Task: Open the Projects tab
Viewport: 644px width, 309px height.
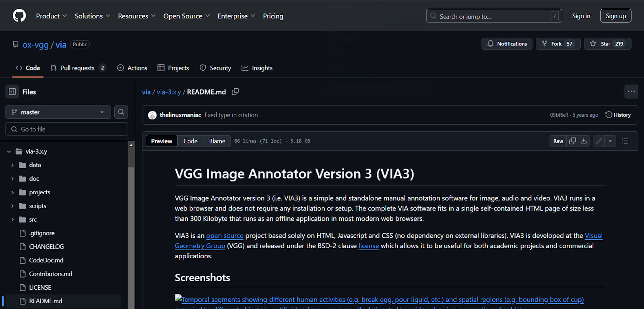Action: point(173,68)
